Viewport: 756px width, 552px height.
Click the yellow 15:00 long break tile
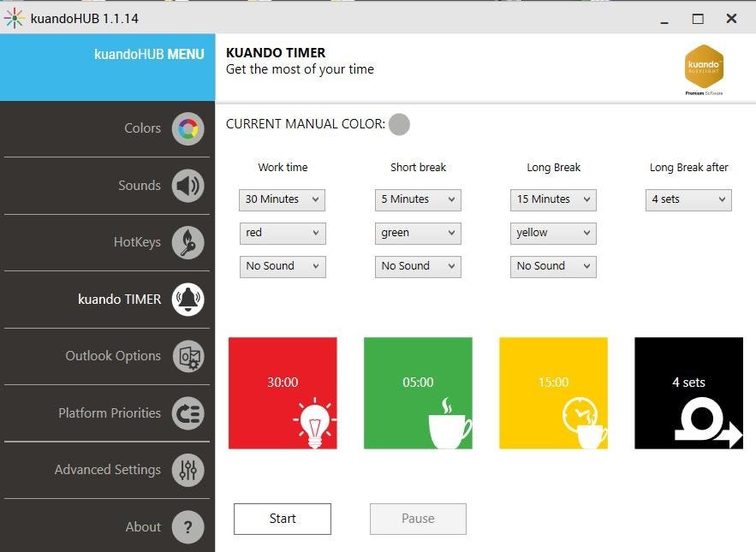[x=553, y=393]
